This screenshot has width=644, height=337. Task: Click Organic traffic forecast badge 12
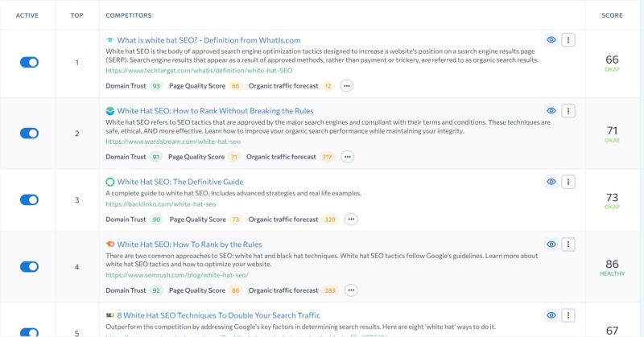tap(328, 86)
